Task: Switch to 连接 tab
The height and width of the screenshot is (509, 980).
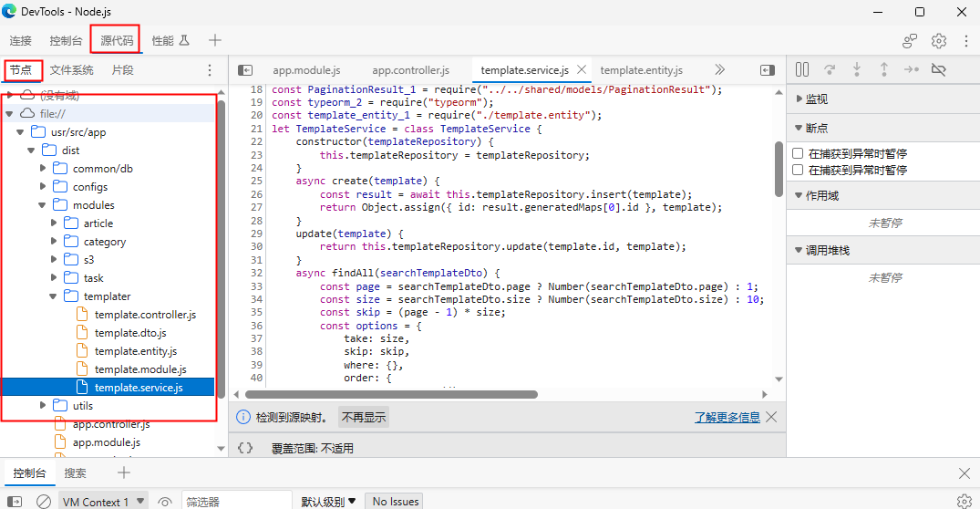Action: pyautogui.click(x=21, y=41)
